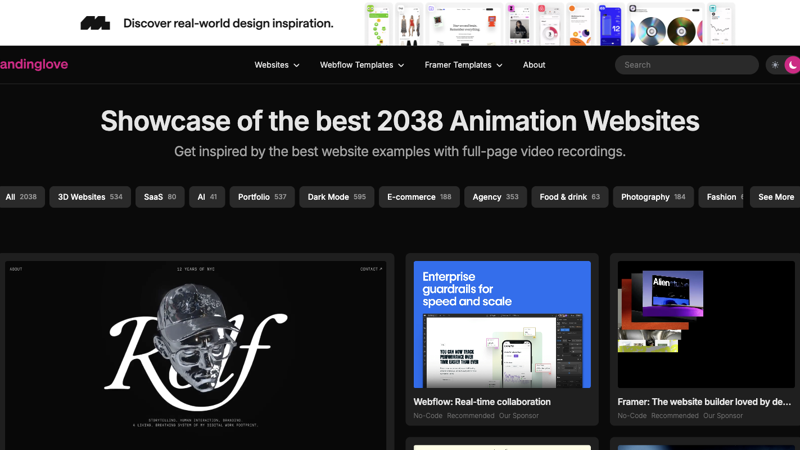Click the Mobbin logo in the banner ad
The image size is (800, 450).
tap(95, 23)
